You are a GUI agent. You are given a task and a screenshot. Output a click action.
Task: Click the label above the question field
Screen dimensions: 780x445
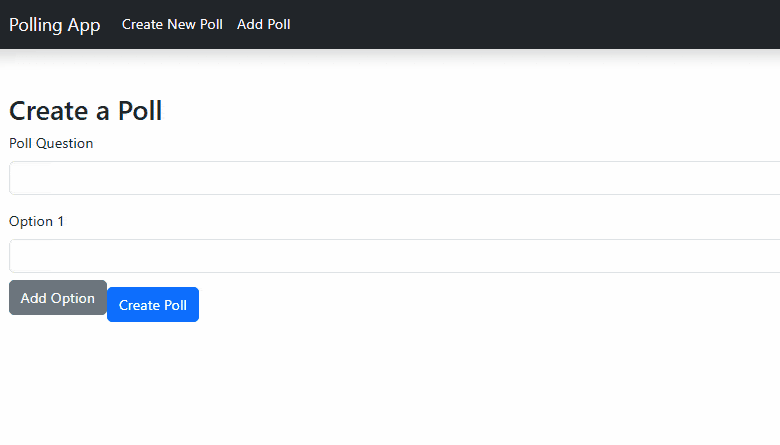point(51,143)
